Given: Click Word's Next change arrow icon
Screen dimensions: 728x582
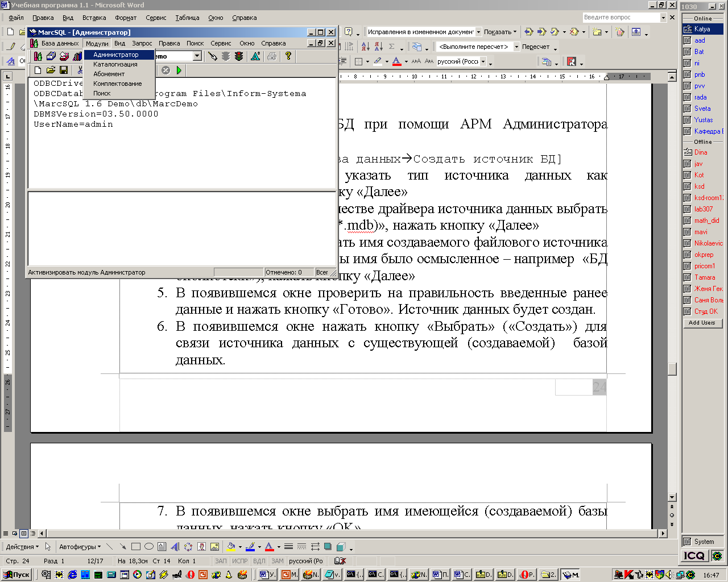Looking at the screenshot, I should tap(541, 32).
